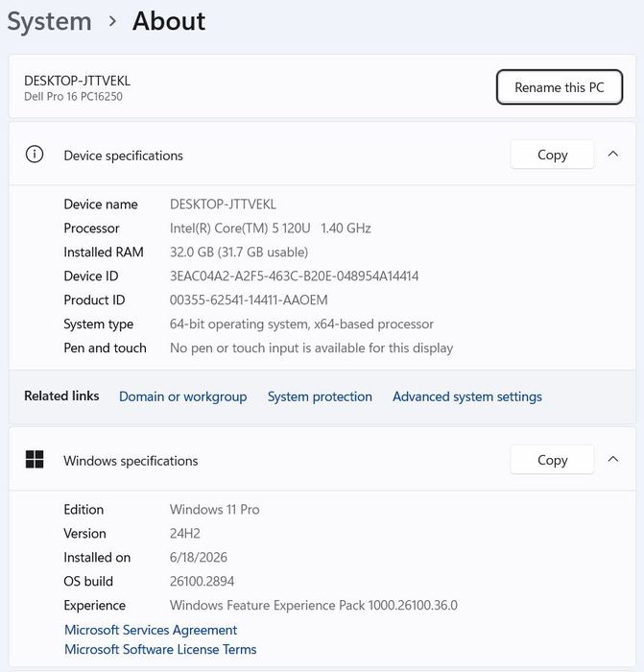The width and height of the screenshot is (644, 672).
Task: Click the Device specifications info icon
Action: click(35, 155)
